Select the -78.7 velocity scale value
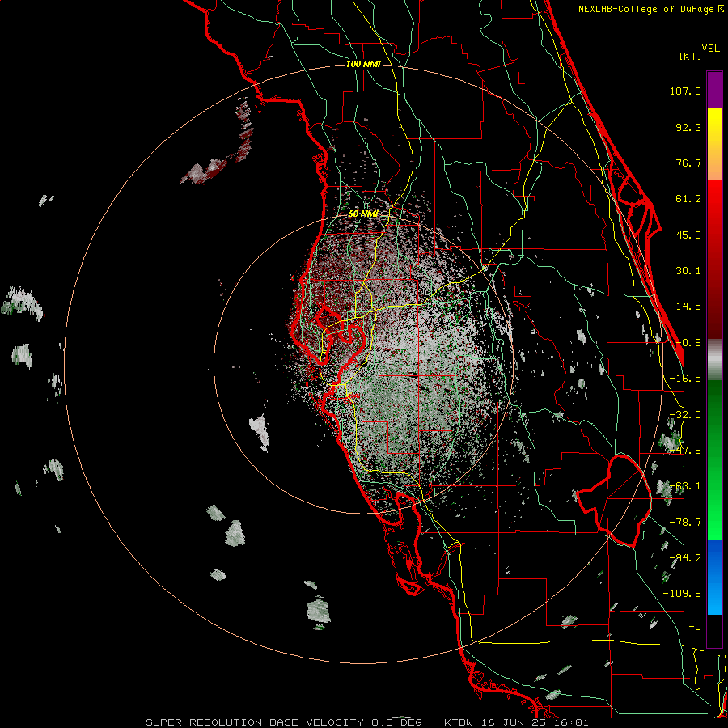The height and width of the screenshot is (728, 728). point(685,523)
